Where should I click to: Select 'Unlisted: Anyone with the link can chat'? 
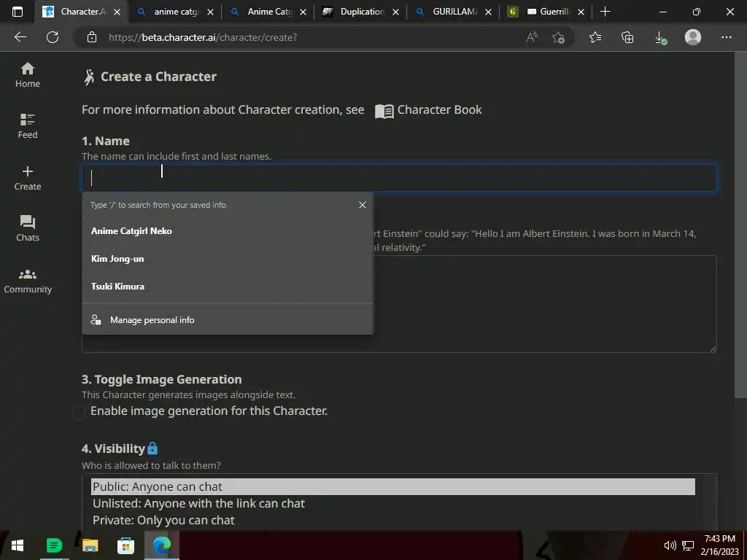[x=393, y=503]
